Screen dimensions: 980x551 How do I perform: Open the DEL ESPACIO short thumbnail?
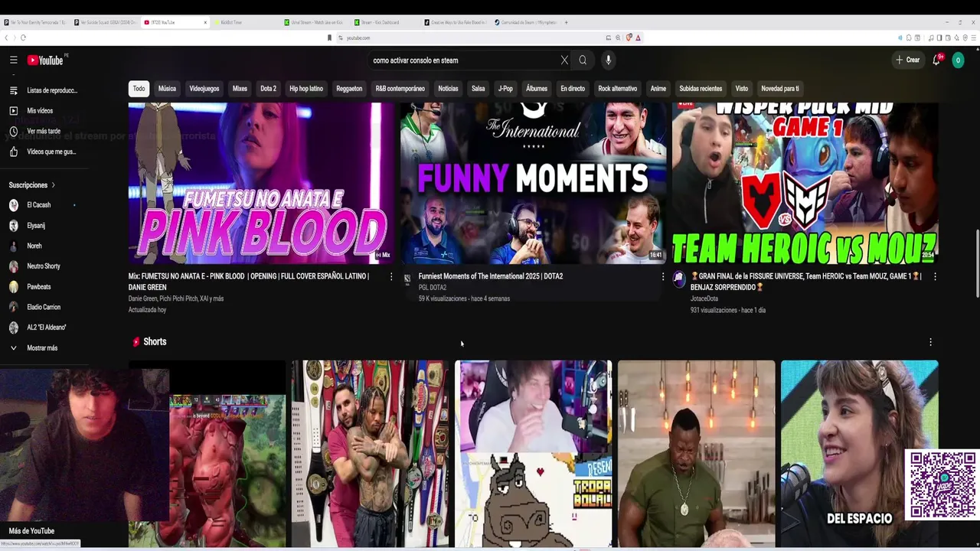click(x=859, y=454)
